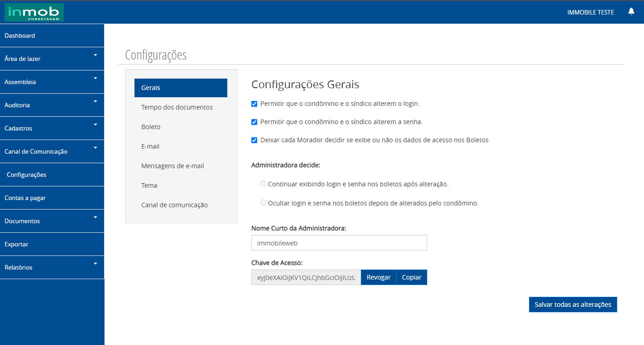Expand Documentos sidebar arrow
Viewport: 644px width, 345px height.
pos(95,217)
